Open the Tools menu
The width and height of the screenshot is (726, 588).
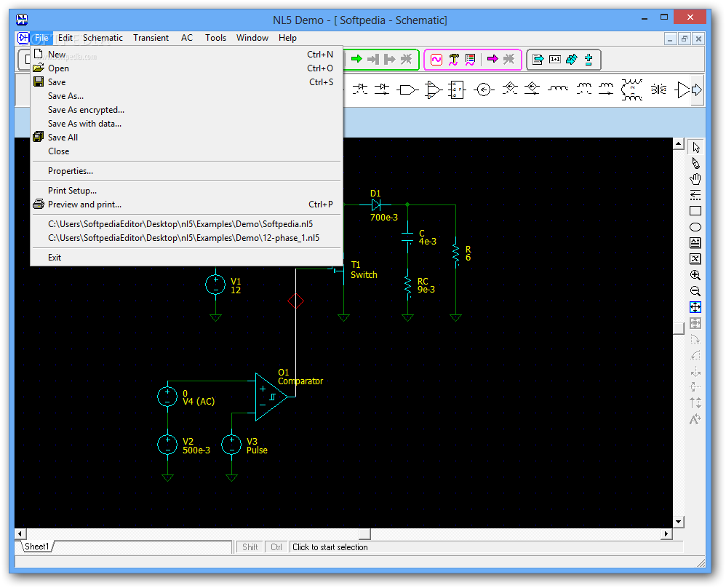pyautogui.click(x=216, y=38)
